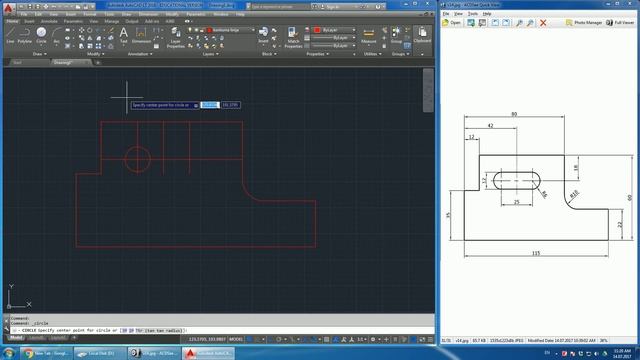Expand the Utilities panel dropdown

[x=372, y=54]
